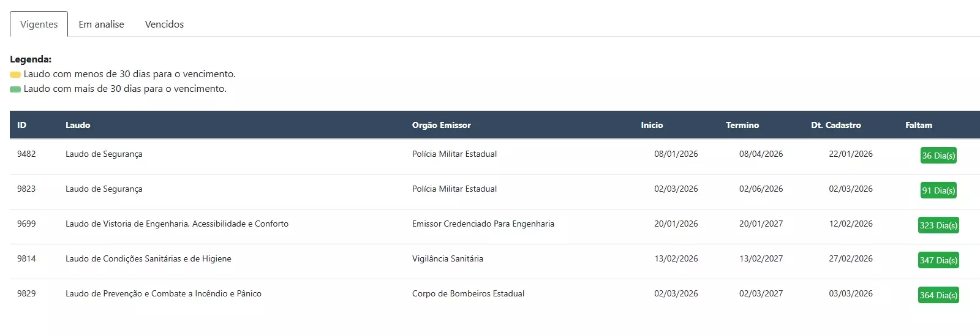Click the Orgão Emissor column header
The width and height of the screenshot is (980, 335).
click(x=441, y=125)
